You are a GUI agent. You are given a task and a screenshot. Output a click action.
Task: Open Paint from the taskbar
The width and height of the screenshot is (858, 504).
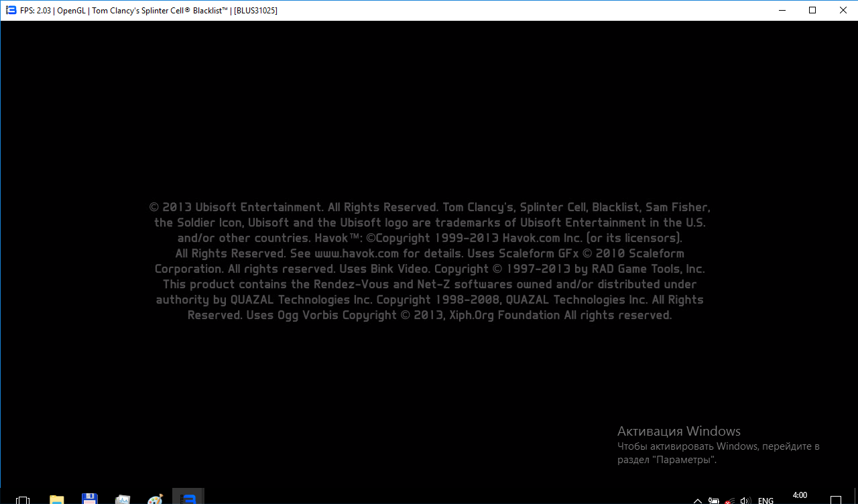[x=155, y=499]
